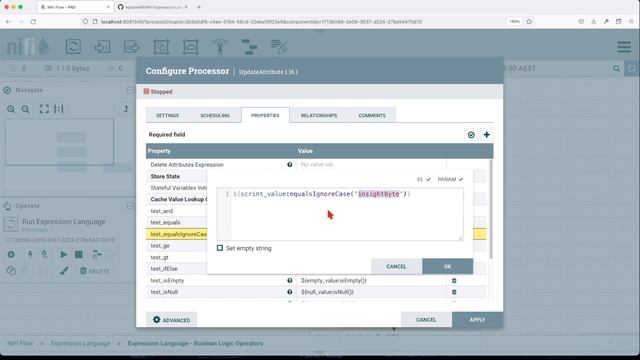This screenshot has width=640, height=360.
Task: Select the Label toolbar icon
Action: [279, 47]
